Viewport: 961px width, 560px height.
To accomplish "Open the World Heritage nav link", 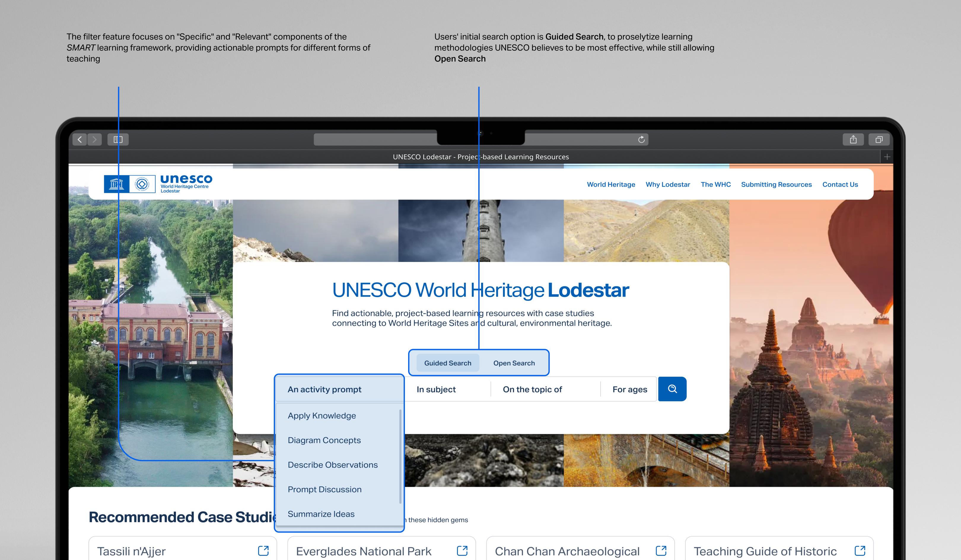I will click(611, 184).
